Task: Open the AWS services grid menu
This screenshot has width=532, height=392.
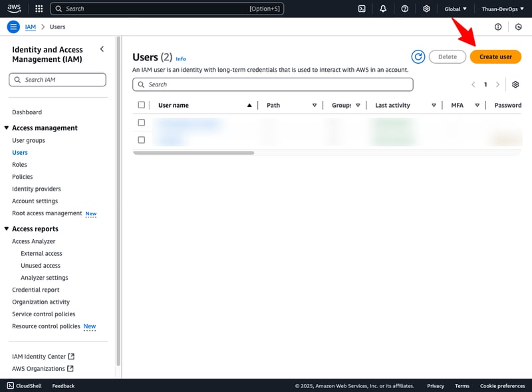Action: pos(39,9)
